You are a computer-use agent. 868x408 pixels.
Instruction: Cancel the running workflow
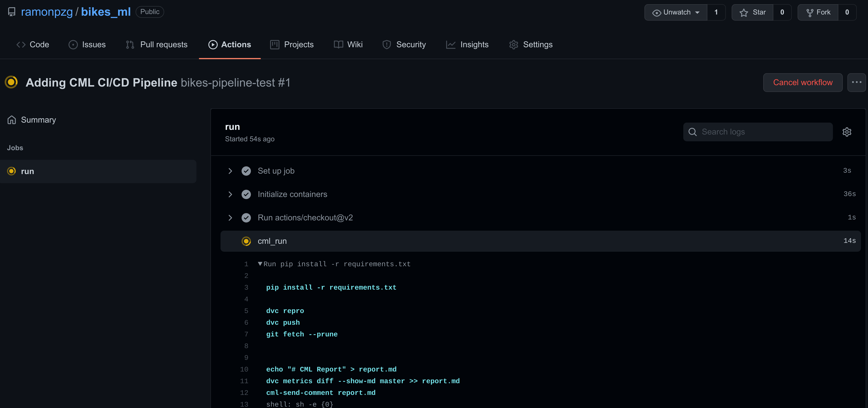click(803, 83)
